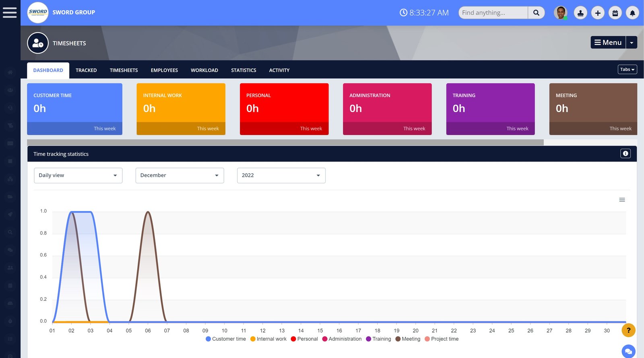This screenshot has height=358, width=644.
Task: Open the chart options hamburger icon
Action: pyautogui.click(x=622, y=200)
